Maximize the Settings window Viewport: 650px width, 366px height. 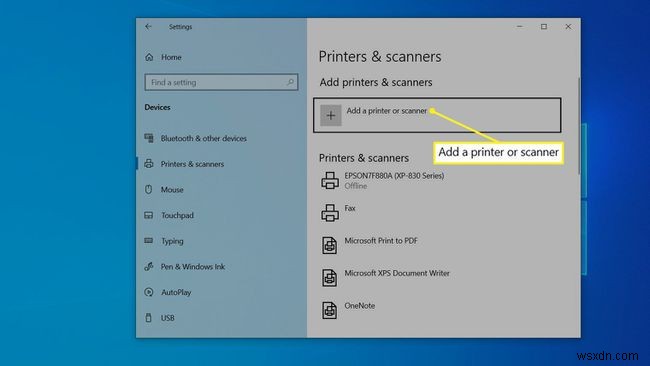544,27
